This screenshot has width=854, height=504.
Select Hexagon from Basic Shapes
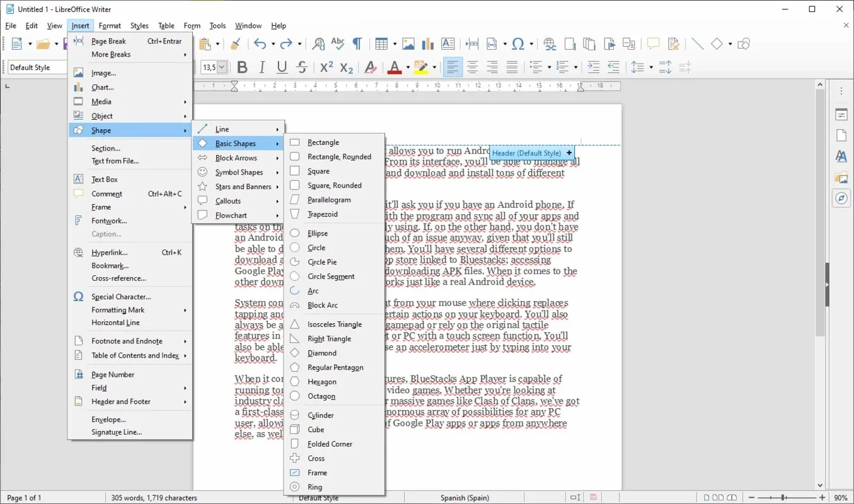321,382
